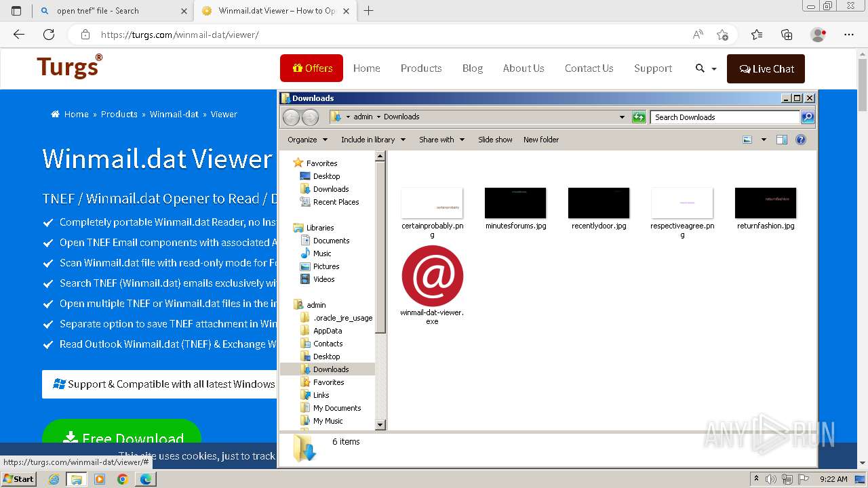The image size is (868, 488).
Task: Select the Downloads folder under admin tree
Action: point(331,369)
